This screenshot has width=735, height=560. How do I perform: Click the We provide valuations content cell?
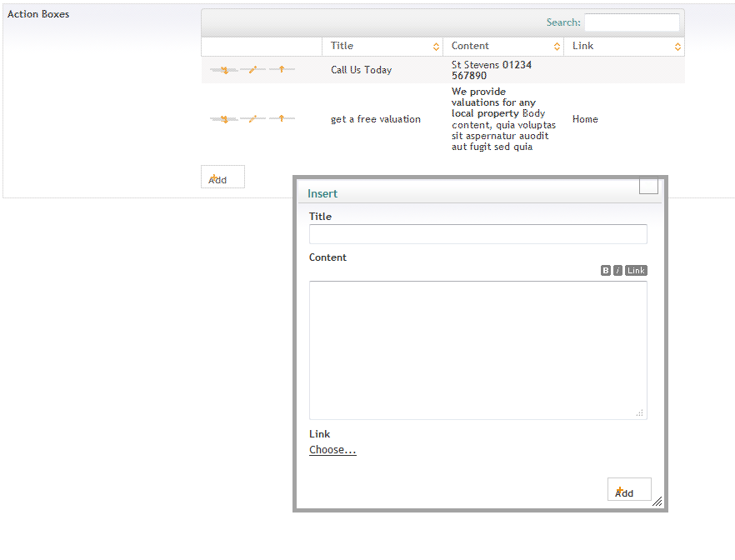(504, 119)
